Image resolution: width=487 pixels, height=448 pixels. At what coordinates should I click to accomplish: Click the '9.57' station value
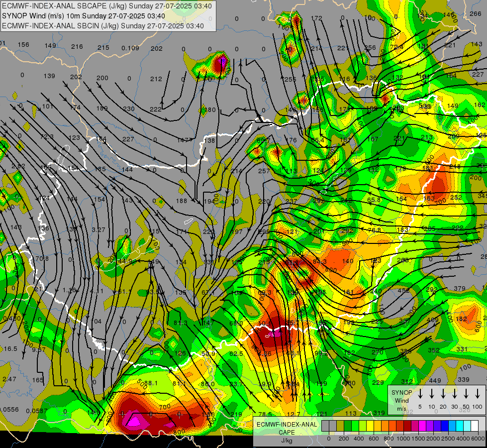39,350
